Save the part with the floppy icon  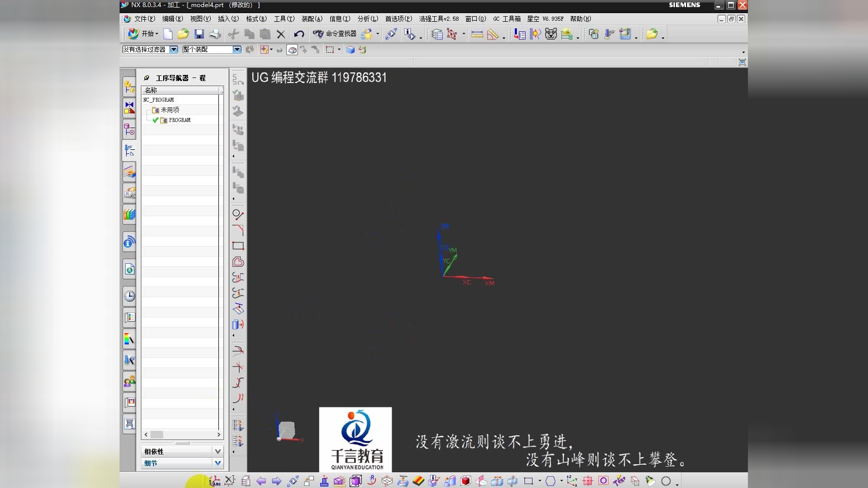[x=199, y=34]
